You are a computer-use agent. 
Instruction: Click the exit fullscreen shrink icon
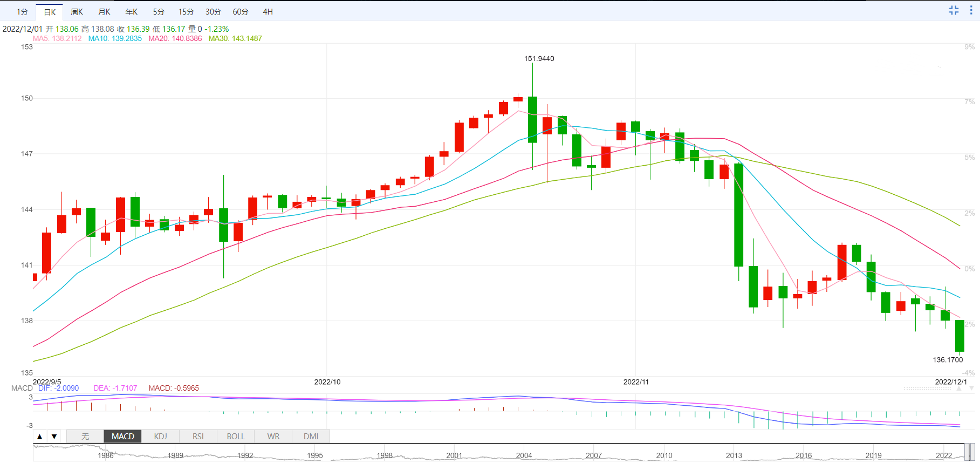point(954,10)
